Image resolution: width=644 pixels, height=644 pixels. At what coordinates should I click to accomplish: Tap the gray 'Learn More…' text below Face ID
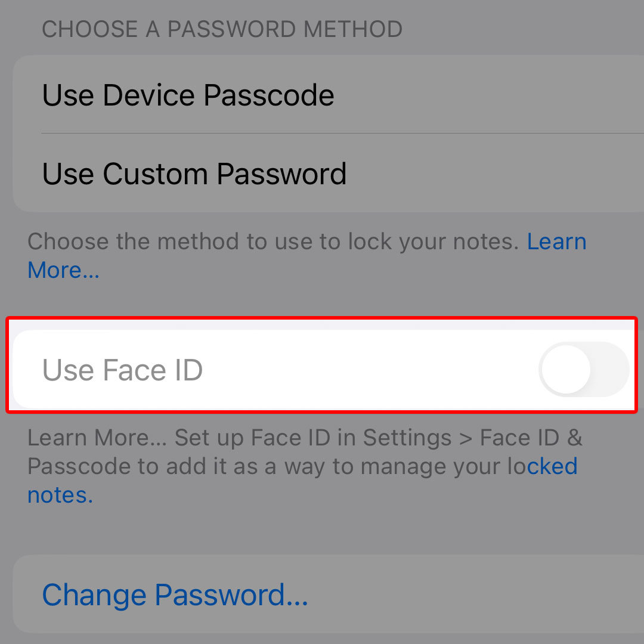coord(97,437)
